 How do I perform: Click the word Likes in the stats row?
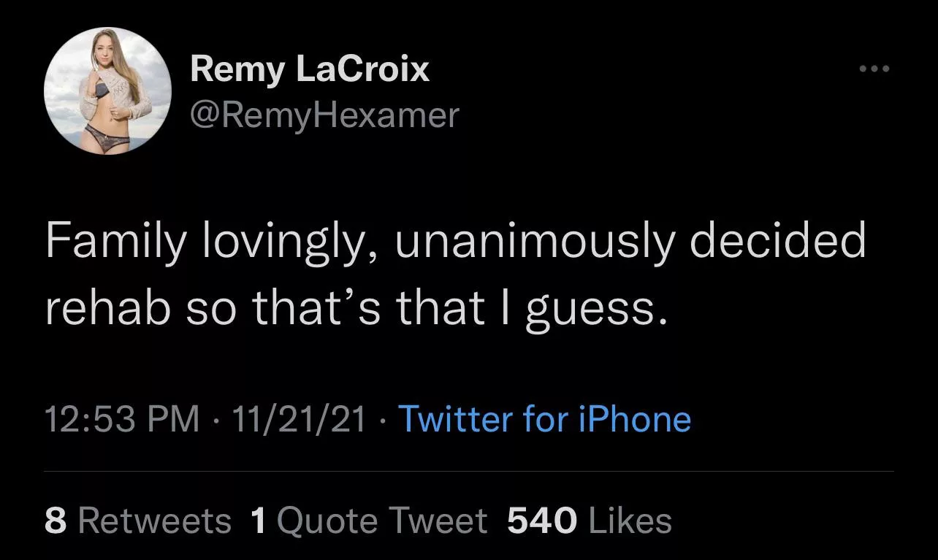pyautogui.click(x=629, y=521)
